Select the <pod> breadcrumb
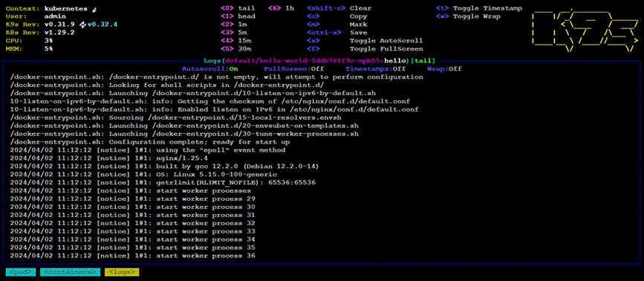Image resolution: width=644 pixels, height=281 pixels. pos(21,272)
